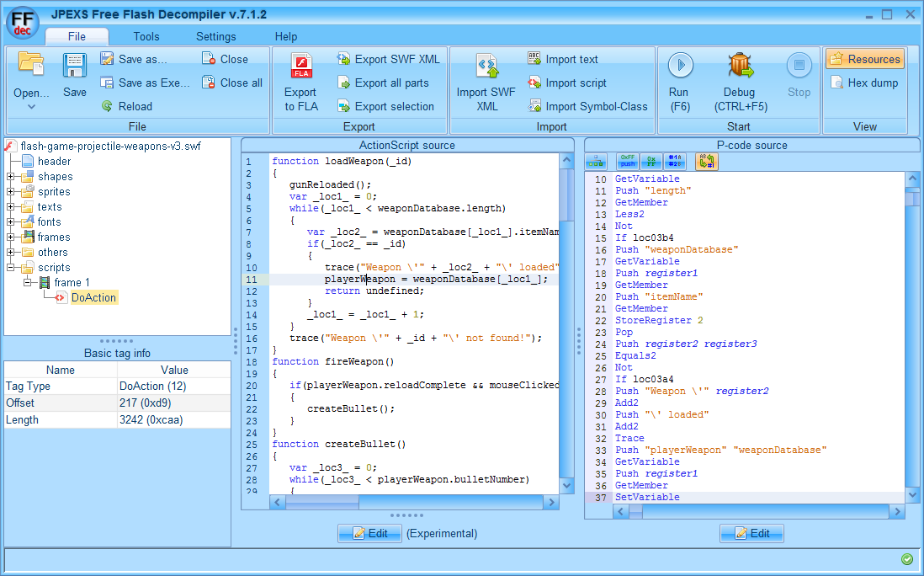The height and width of the screenshot is (576, 924).
Task: Click the Name column header
Action: [61, 370]
